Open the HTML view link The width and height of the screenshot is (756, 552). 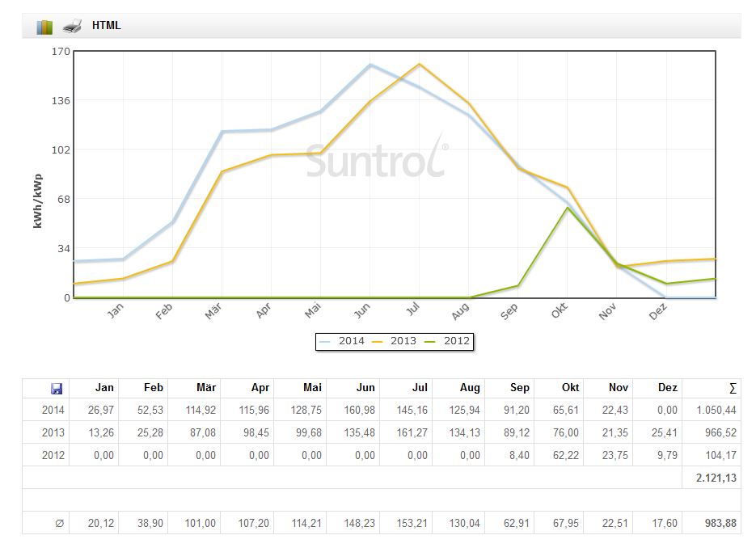click(x=106, y=26)
